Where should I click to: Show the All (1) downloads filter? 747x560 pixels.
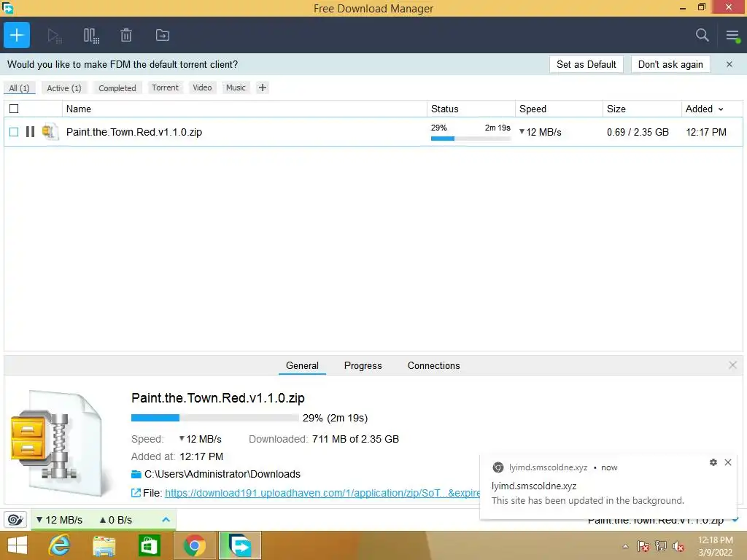coord(19,88)
